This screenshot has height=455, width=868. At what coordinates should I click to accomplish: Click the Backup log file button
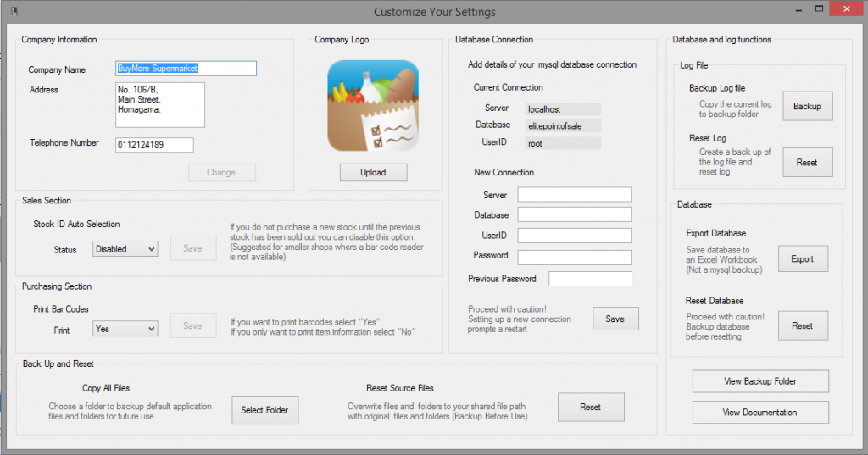807,107
